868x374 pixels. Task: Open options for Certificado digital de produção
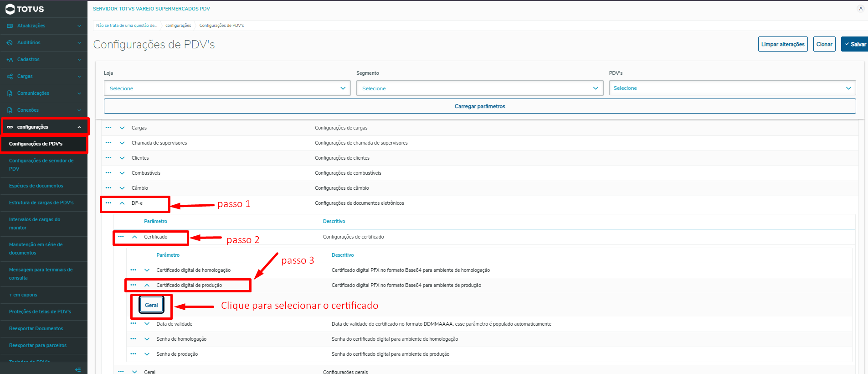(x=133, y=285)
